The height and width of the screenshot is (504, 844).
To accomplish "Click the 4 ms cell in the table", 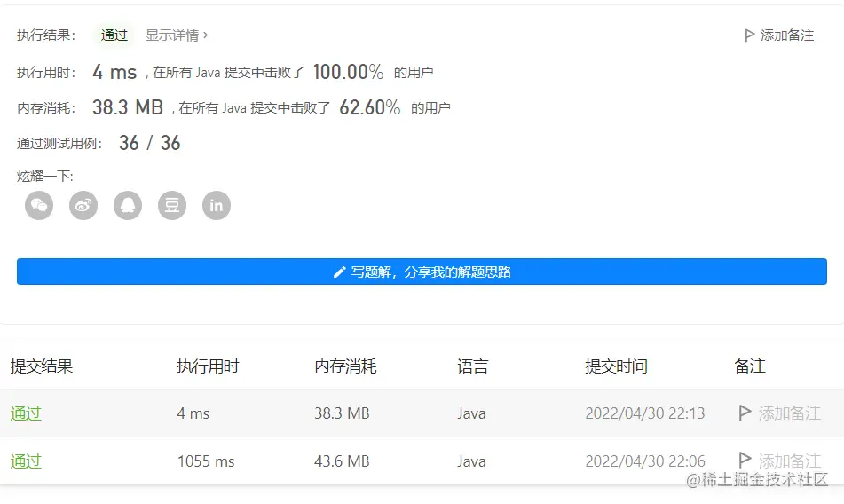I will [x=193, y=413].
